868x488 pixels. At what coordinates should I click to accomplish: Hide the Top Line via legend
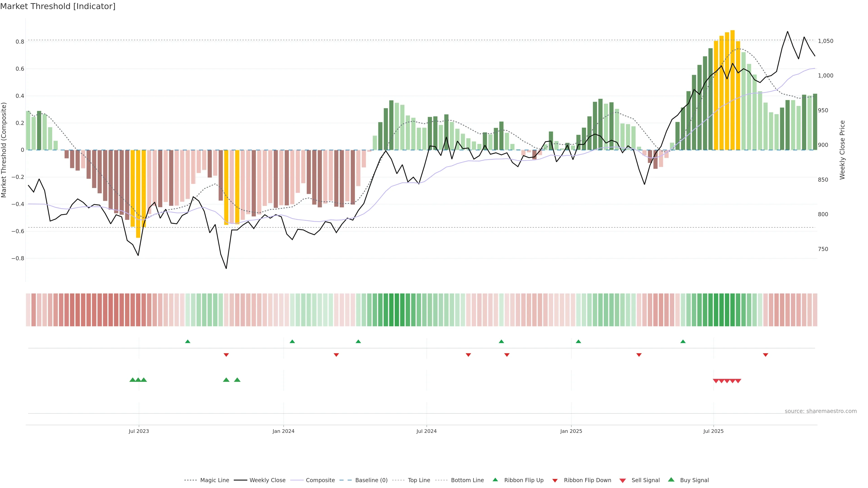coord(419,480)
